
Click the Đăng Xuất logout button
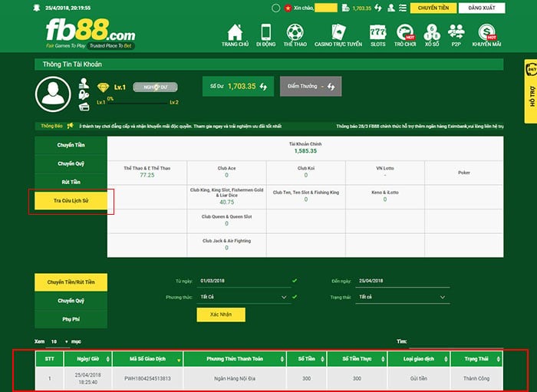click(x=482, y=8)
